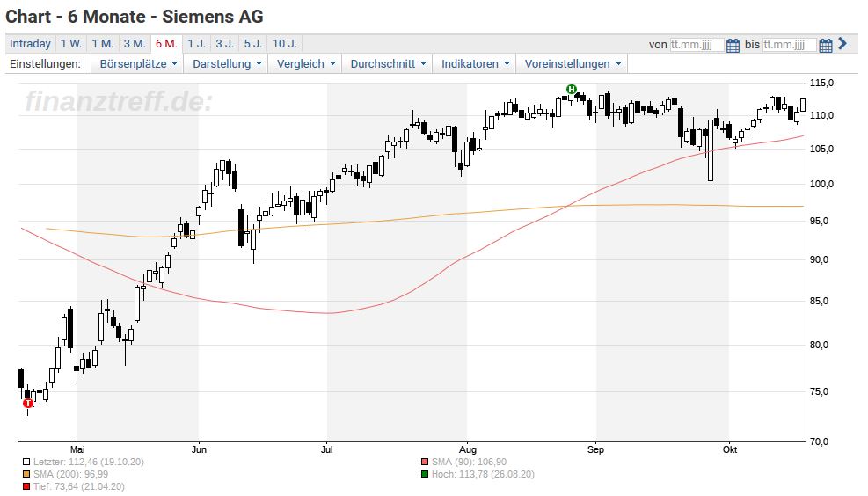Image resolution: width=868 pixels, height=496 pixels.
Task: Switch to the 1 M. timeframe
Action: point(102,44)
